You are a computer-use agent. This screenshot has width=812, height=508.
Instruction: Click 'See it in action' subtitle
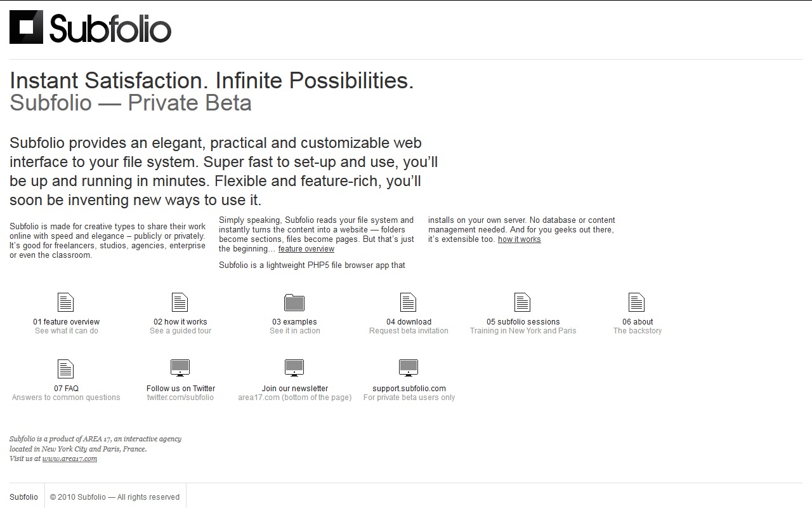(x=295, y=331)
